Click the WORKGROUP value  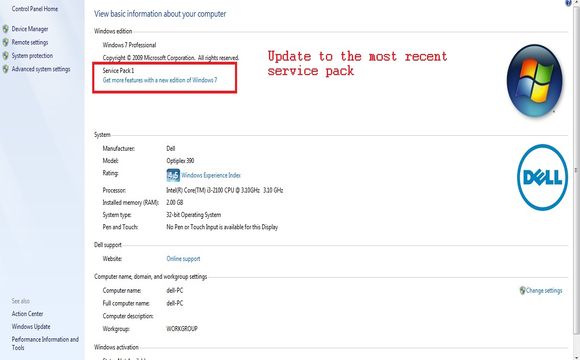coord(182,329)
